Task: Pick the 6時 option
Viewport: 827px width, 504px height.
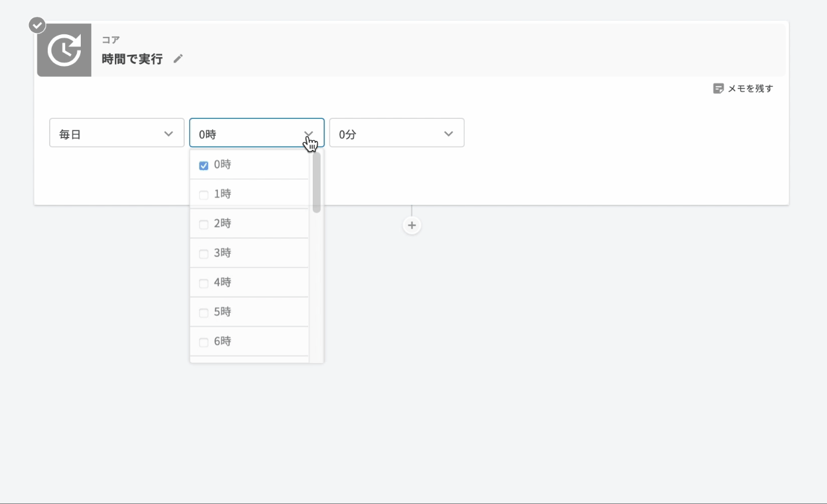Action: (223, 341)
